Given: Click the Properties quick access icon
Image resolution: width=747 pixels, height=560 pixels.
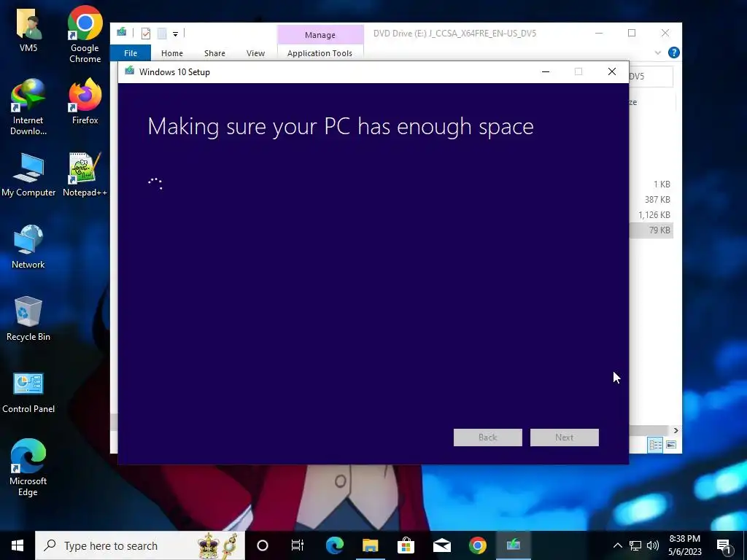Looking at the screenshot, I should (146, 34).
